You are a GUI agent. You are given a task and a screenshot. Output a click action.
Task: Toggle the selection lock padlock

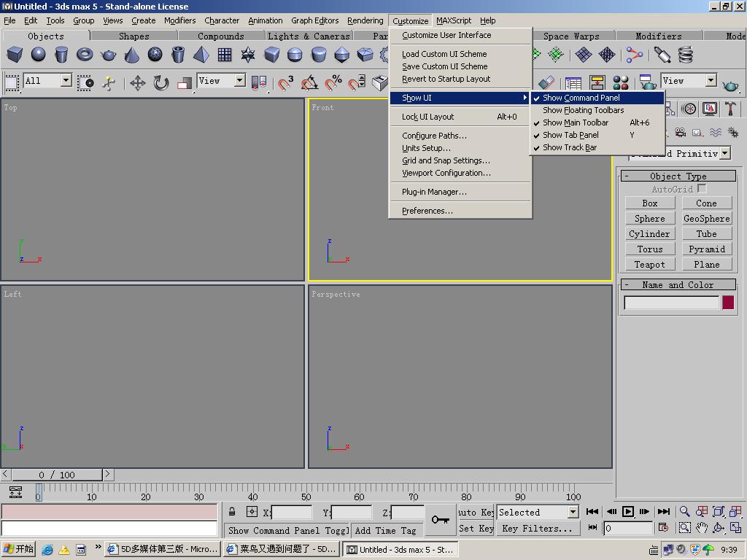232,512
